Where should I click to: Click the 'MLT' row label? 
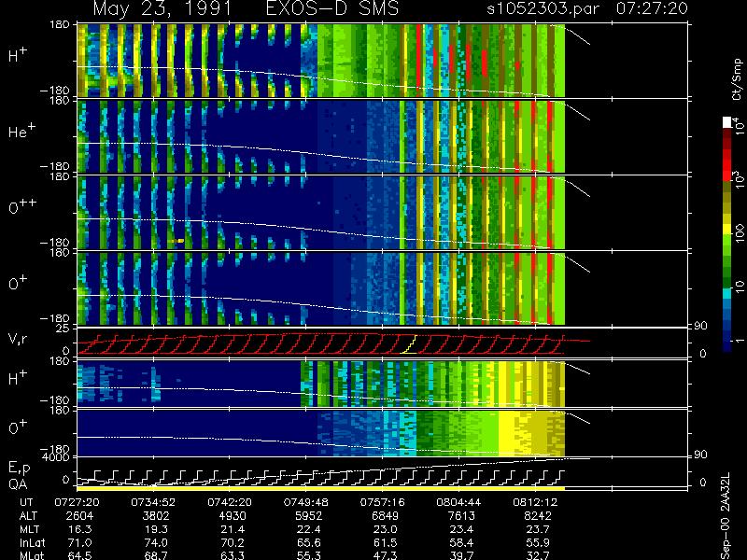pos(29,529)
